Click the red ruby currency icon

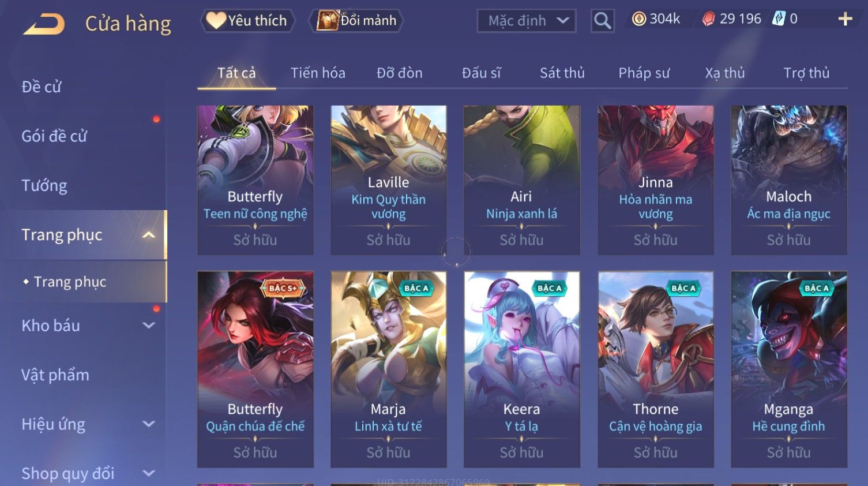[x=708, y=19]
